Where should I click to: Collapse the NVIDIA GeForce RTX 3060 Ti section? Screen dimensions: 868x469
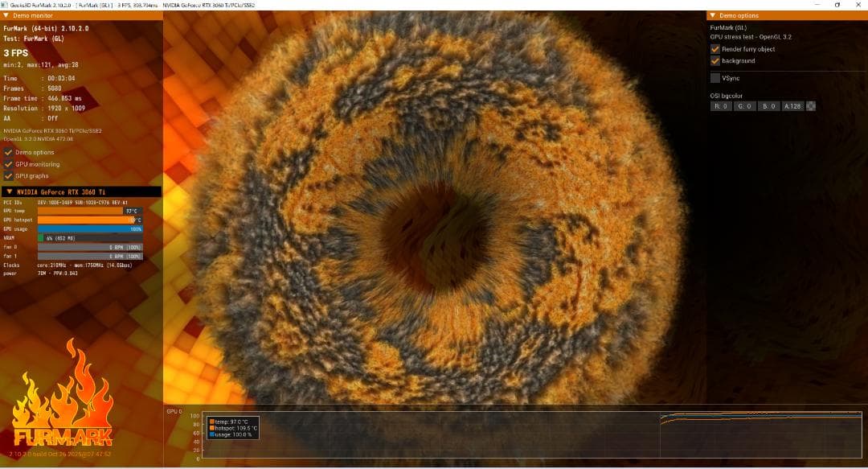click(x=8, y=191)
